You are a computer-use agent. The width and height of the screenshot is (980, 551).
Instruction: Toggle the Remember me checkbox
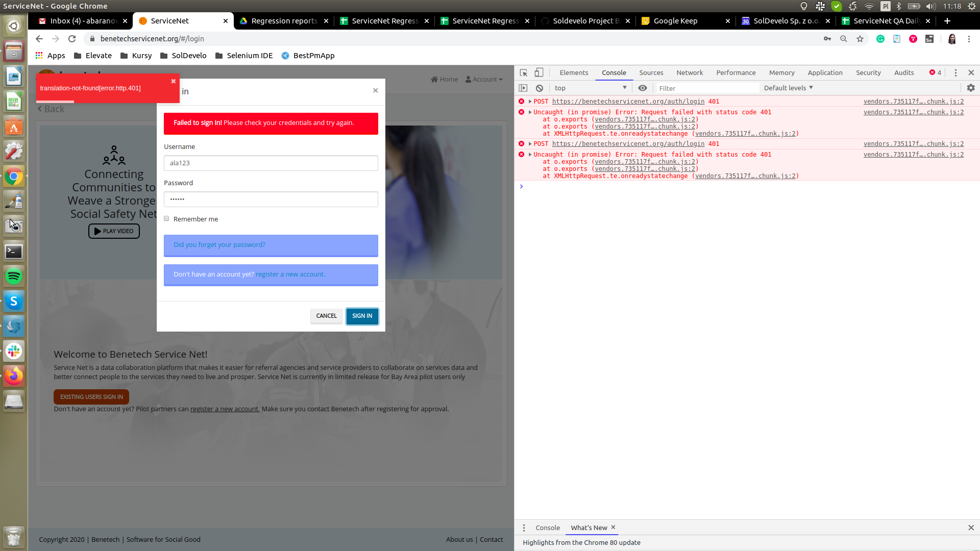click(166, 218)
